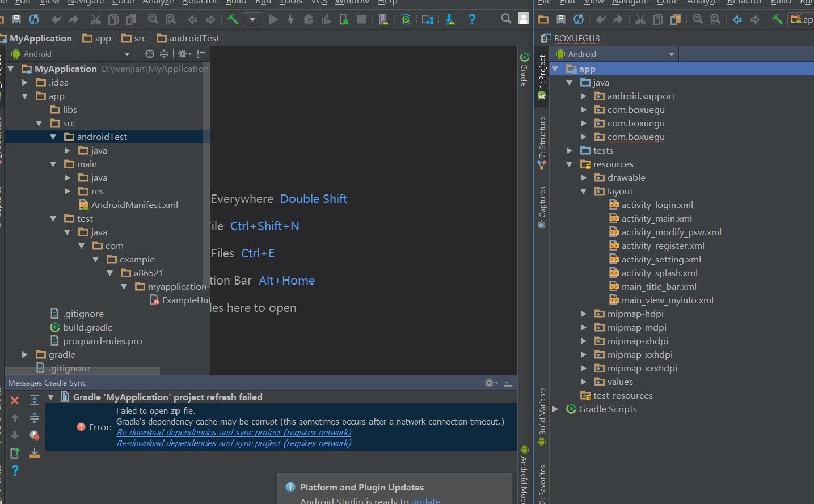This screenshot has height=504, width=814.
Task: Export Gradle Sync messages to text file
Action: pyautogui.click(x=15, y=453)
